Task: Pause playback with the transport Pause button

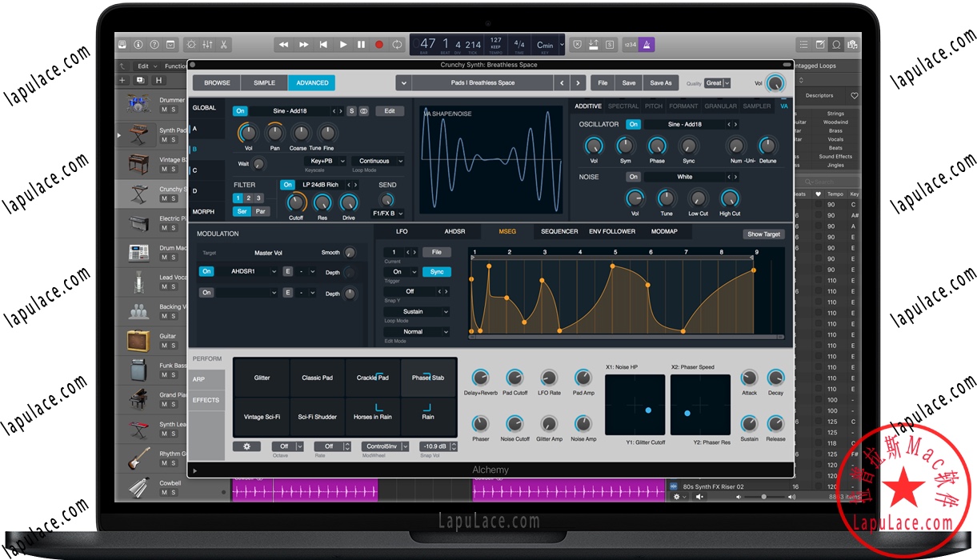Action: tap(361, 45)
